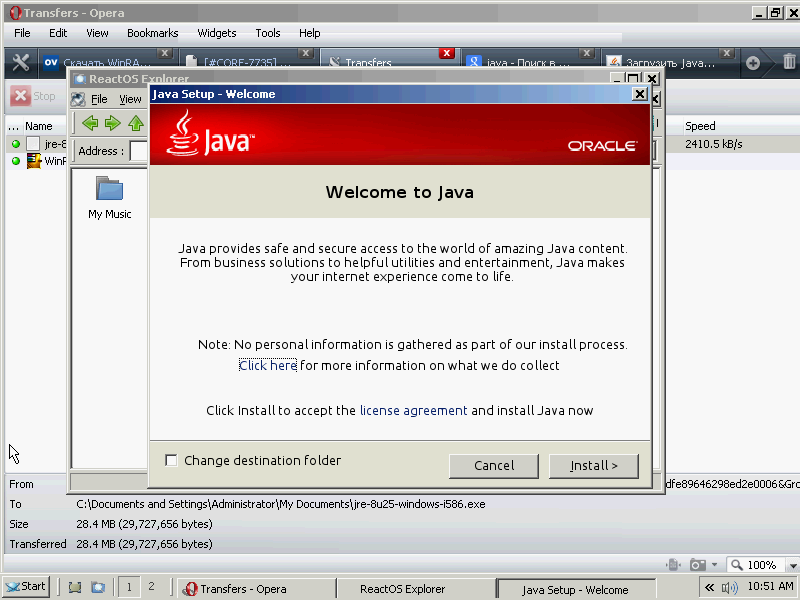800x600 pixels.
Task: Open closed tabs trash icon in Opera
Action: click(789, 62)
